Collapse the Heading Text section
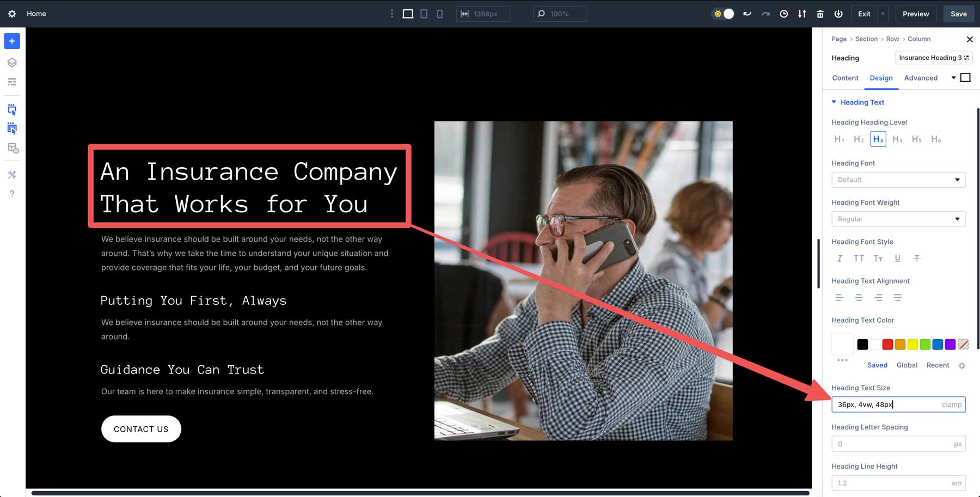Image resolution: width=980 pixels, height=497 pixels. [x=834, y=102]
